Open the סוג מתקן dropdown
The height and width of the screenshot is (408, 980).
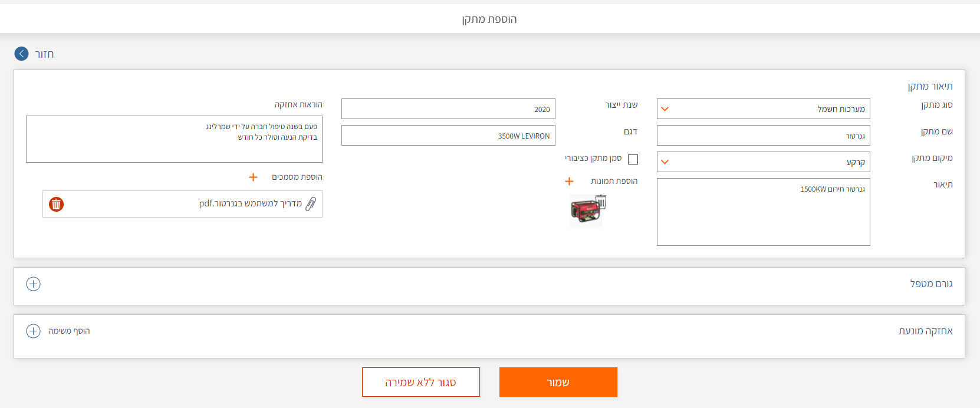tap(763, 109)
